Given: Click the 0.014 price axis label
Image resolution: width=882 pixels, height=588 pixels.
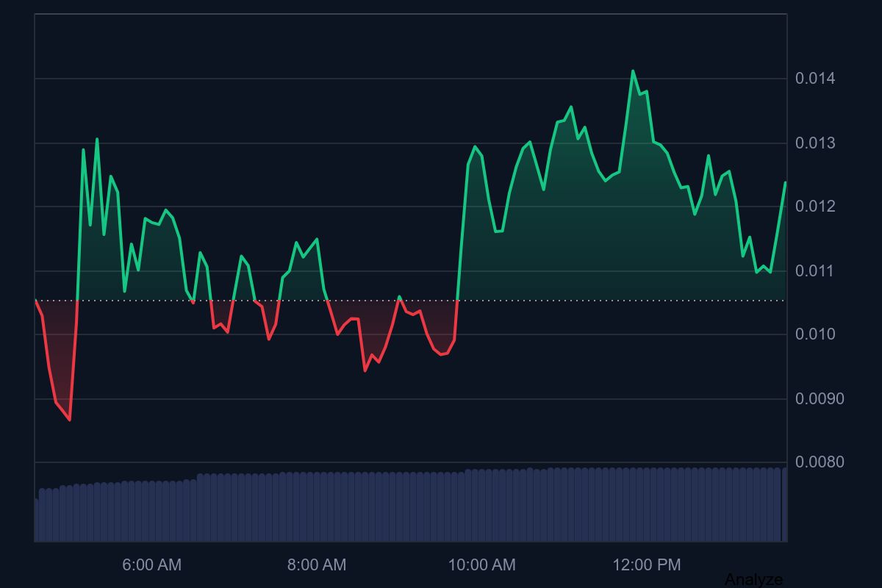Looking at the screenshot, I should (x=815, y=79).
